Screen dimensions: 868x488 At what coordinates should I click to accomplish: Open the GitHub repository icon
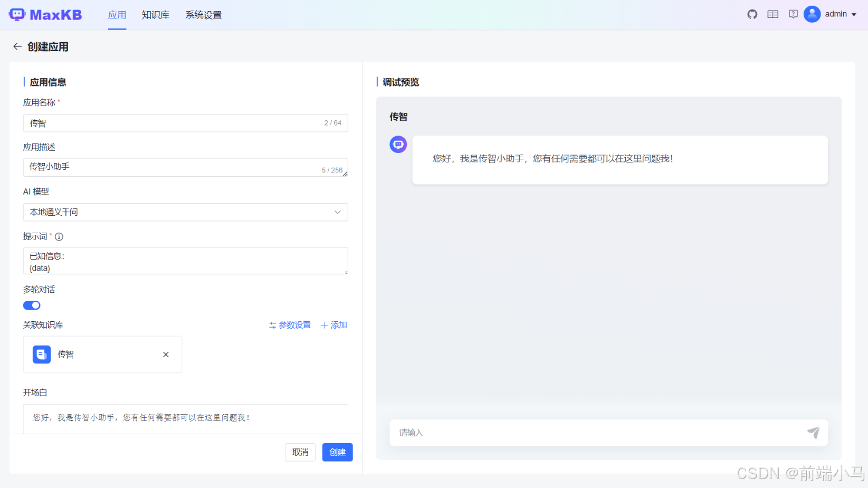click(752, 14)
